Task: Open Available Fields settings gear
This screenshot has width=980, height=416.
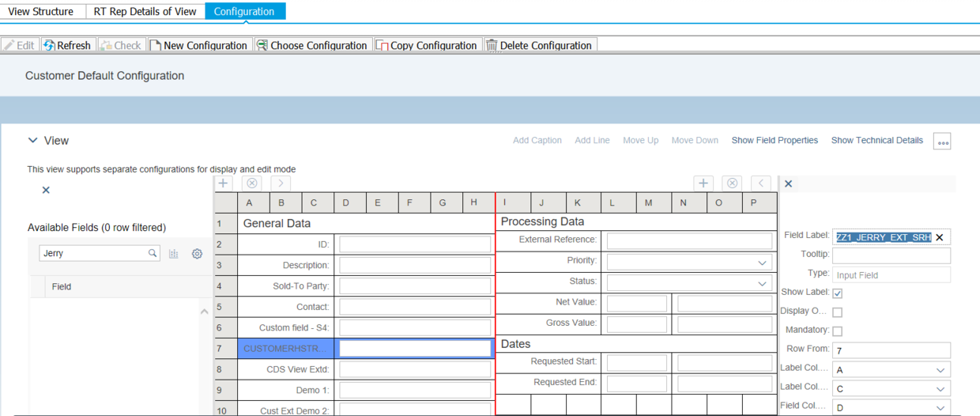Action: [x=197, y=254]
